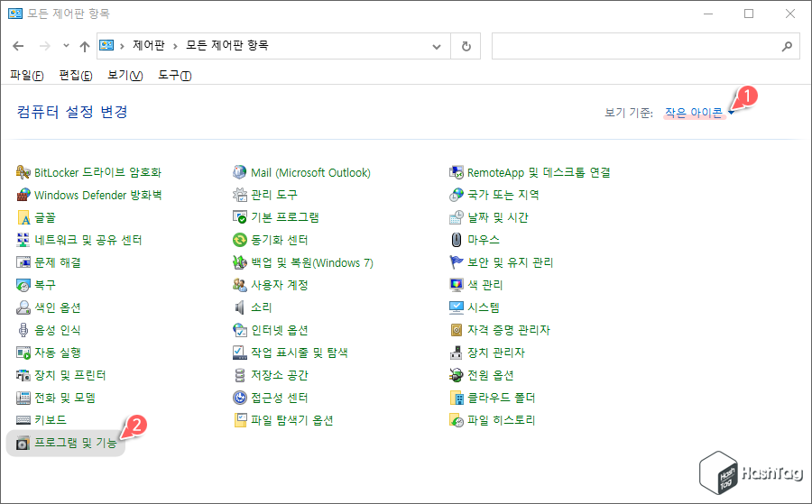This screenshot has height=504, width=812.
Task: Open 전화 및 모뎀 icon
Action: (23, 398)
